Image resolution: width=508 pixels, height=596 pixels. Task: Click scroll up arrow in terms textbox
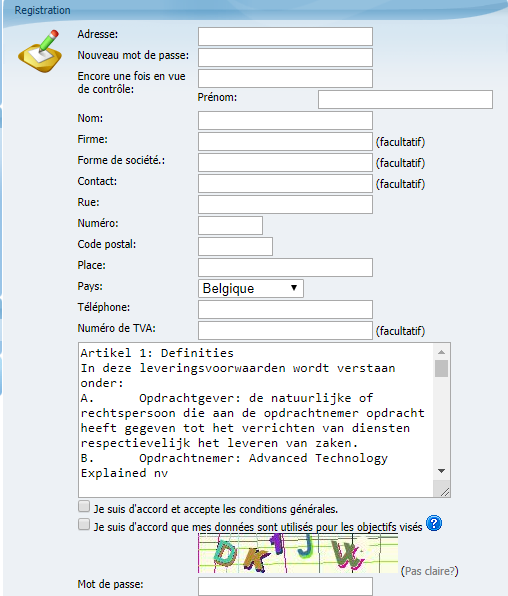point(441,352)
